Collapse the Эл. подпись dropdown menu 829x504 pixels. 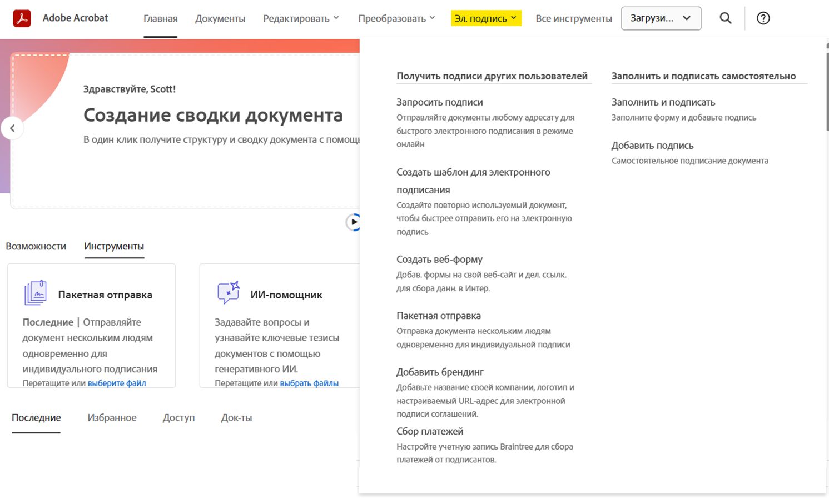coord(486,18)
